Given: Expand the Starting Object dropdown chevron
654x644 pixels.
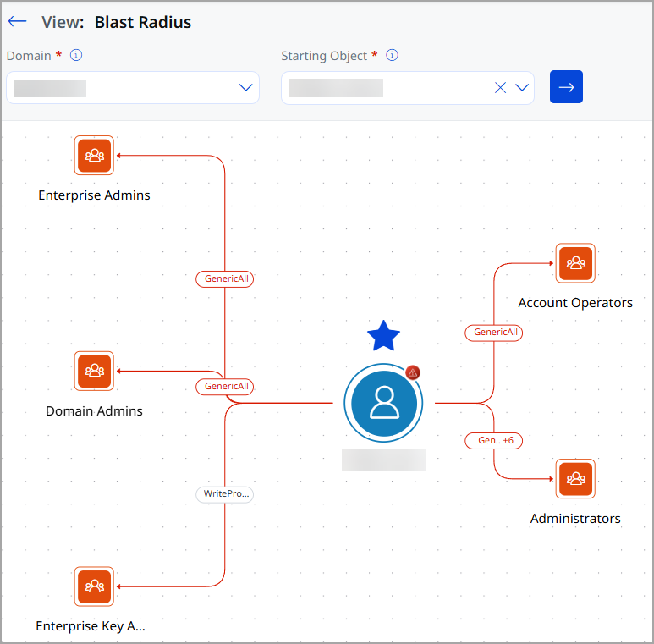Looking at the screenshot, I should click(x=522, y=87).
